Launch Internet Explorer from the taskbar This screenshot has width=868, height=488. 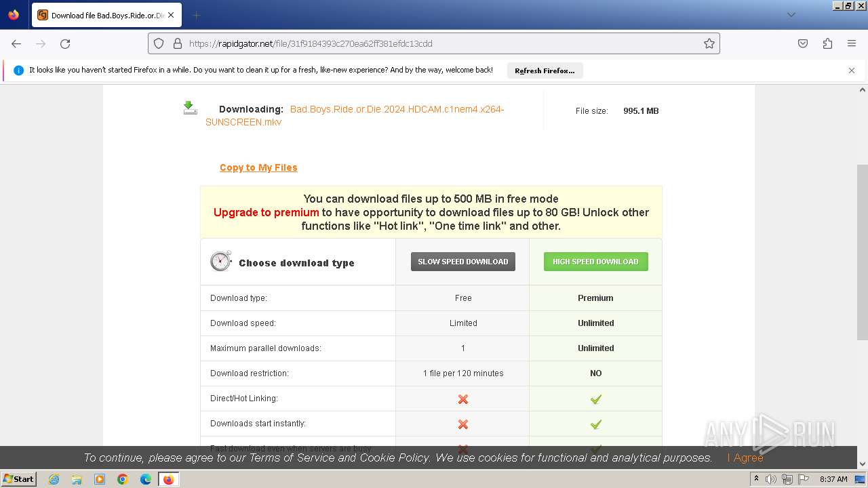click(54, 479)
